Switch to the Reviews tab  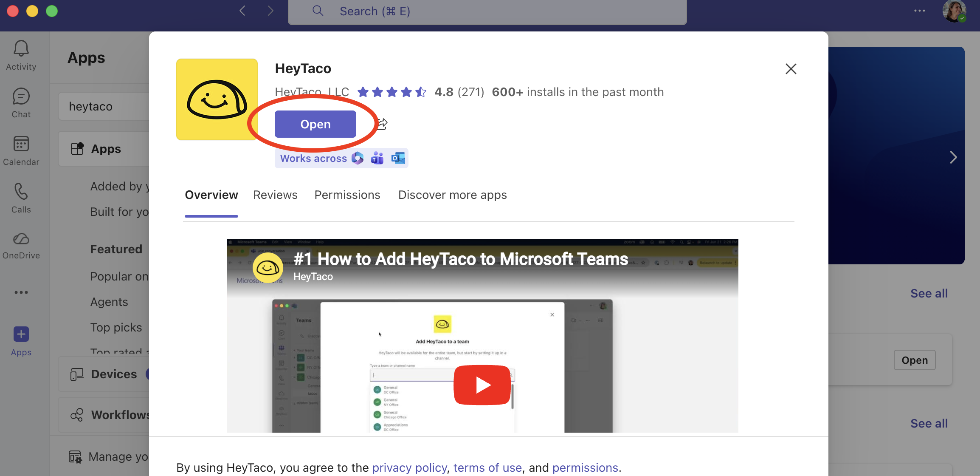[275, 195]
